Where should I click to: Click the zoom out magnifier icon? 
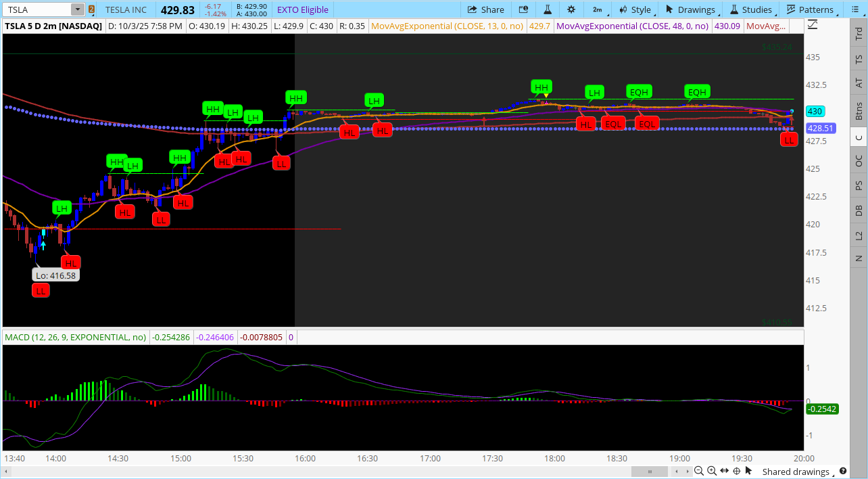[x=699, y=471]
